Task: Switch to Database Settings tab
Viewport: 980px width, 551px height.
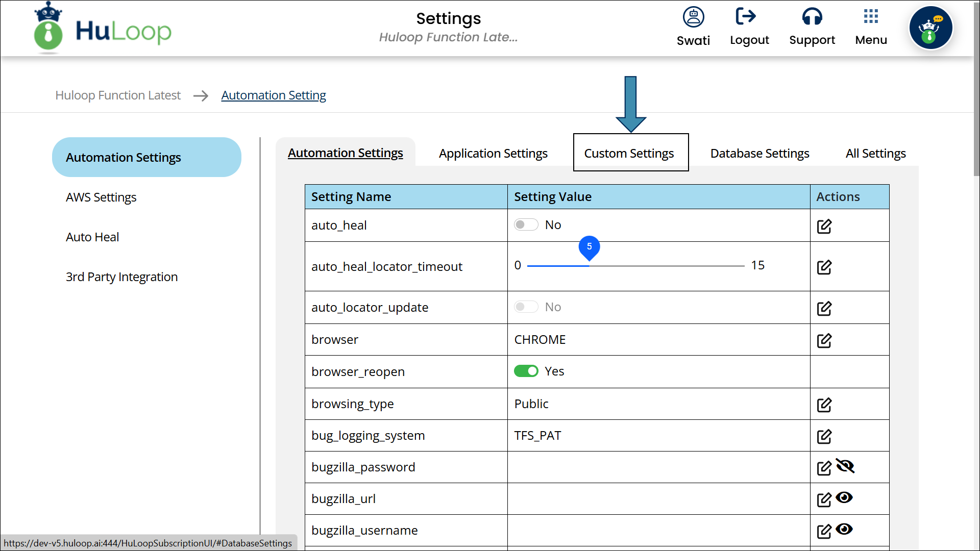Action: click(759, 154)
